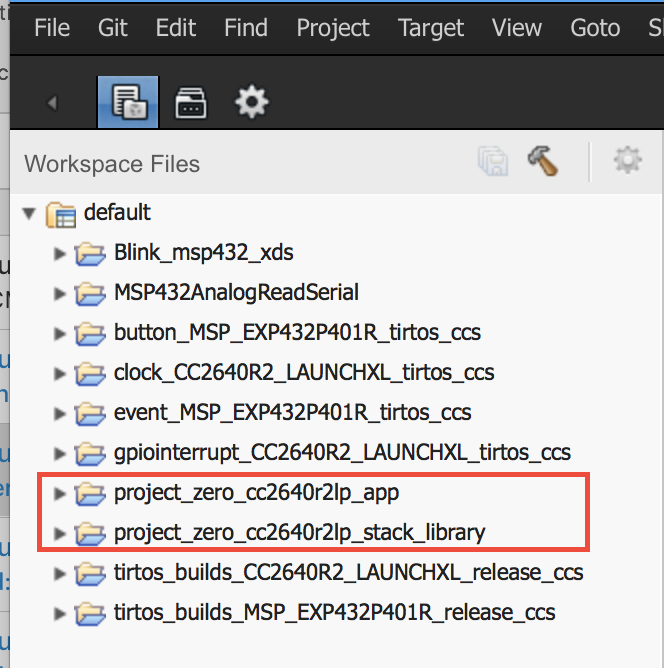The height and width of the screenshot is (668, 664).
Task: Open the Workspace Files sidebar view
Action: coord(127,102)
